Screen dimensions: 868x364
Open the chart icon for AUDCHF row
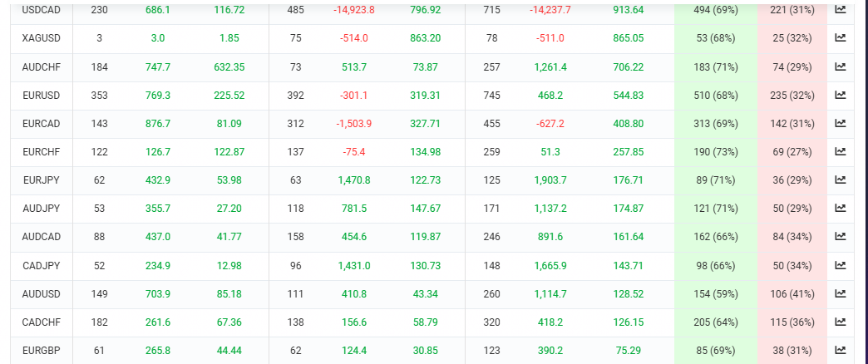point(840,67)
